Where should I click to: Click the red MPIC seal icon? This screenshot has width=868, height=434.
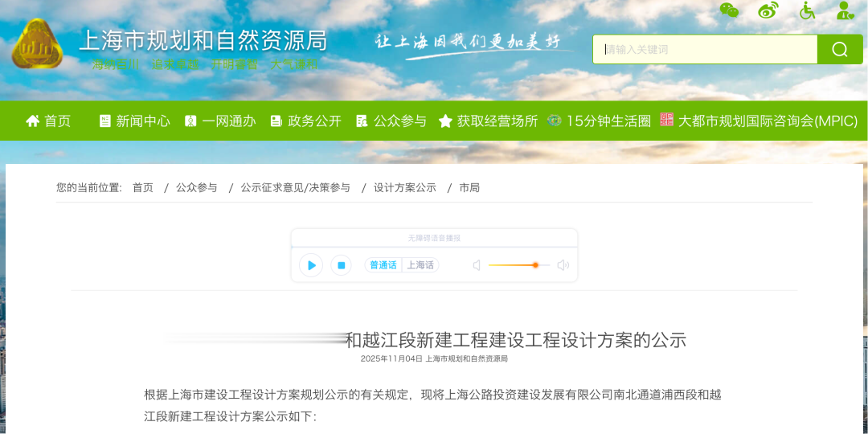tap(666, 120)
